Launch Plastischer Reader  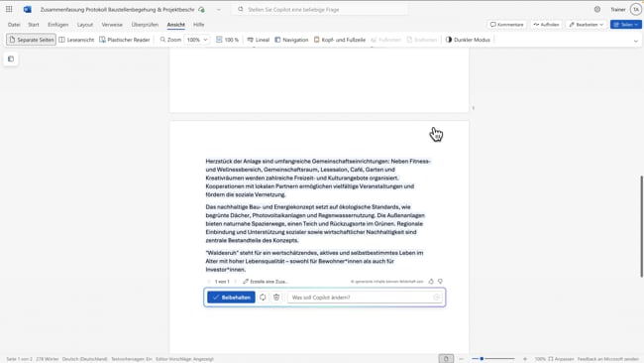click(125, 40)
